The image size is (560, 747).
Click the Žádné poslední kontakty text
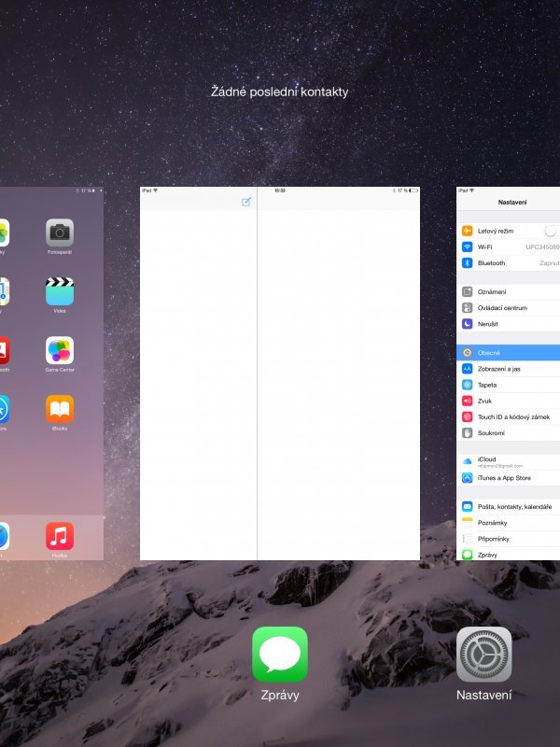279,92
